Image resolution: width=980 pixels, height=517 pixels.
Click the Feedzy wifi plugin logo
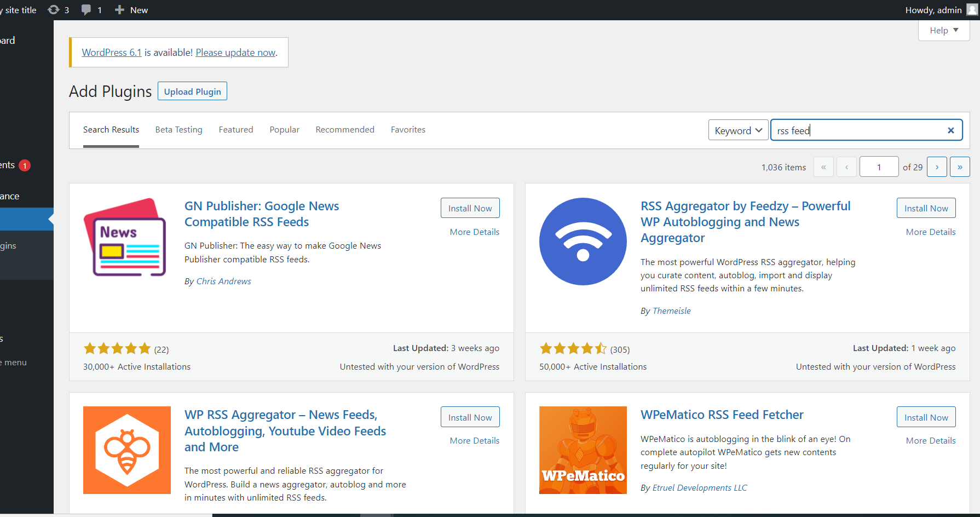pyautogui.click(x=583, y=241)
